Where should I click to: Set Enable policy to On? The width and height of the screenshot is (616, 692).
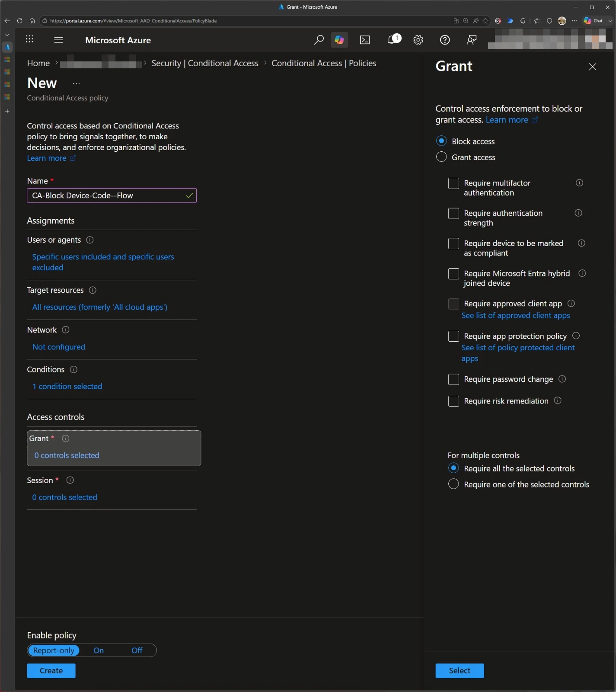pos(99,650)
